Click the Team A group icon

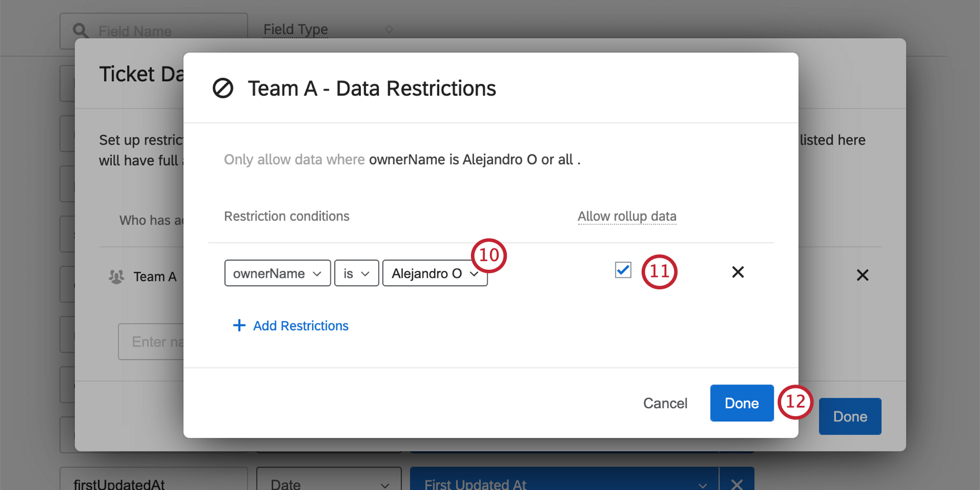tap(116, 276)
